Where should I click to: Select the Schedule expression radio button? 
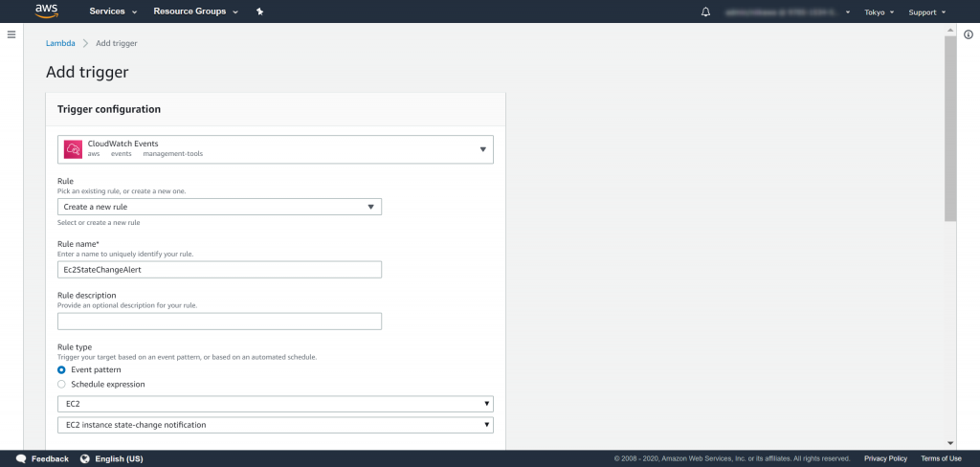61,385
